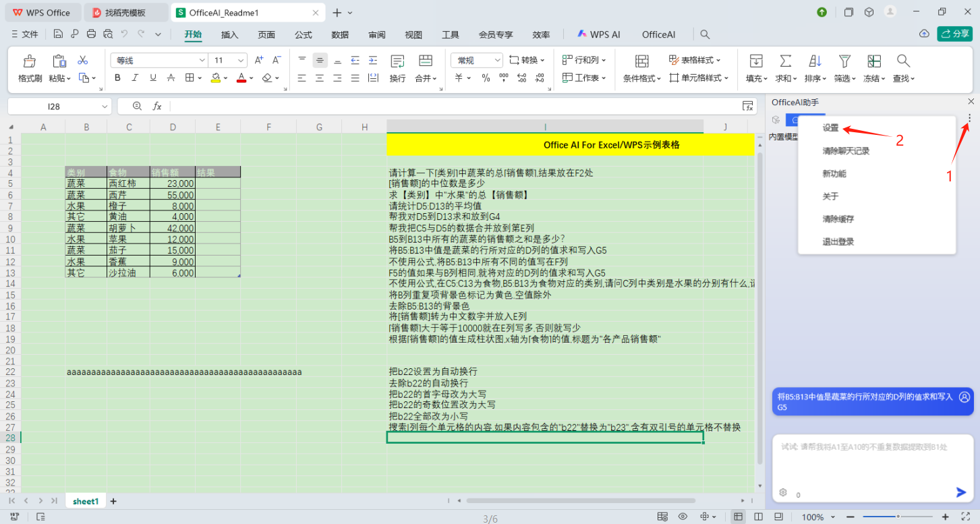Click the search magnifier beside OfficeAI tab
The width and height of the screenshot is (980, 524).
(705, 34)
